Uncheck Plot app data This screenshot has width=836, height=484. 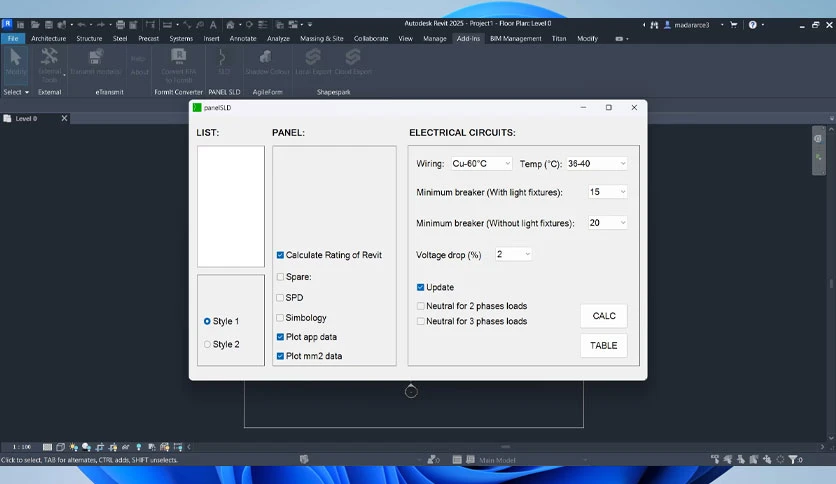point(280,337)
